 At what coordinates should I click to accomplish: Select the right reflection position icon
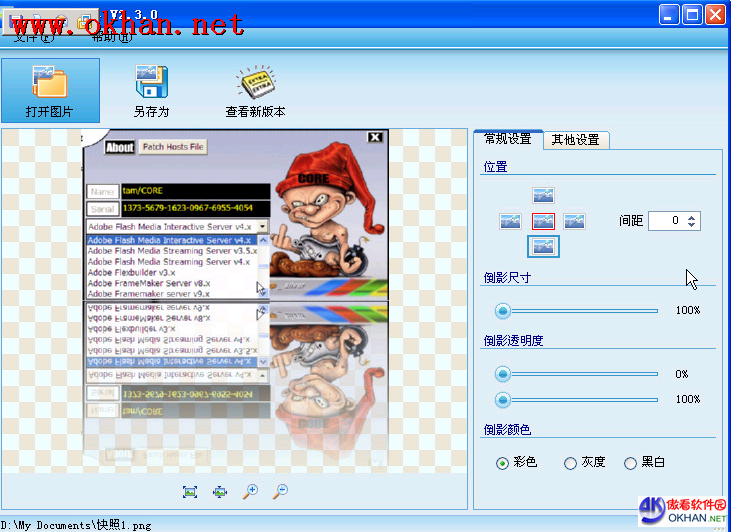click(x=574, y=221)
